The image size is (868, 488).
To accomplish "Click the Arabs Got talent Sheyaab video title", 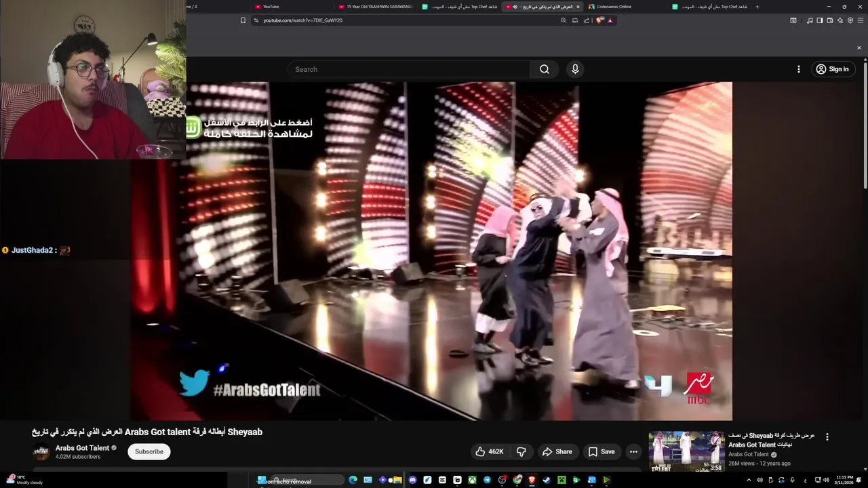I will click(147, 432).
